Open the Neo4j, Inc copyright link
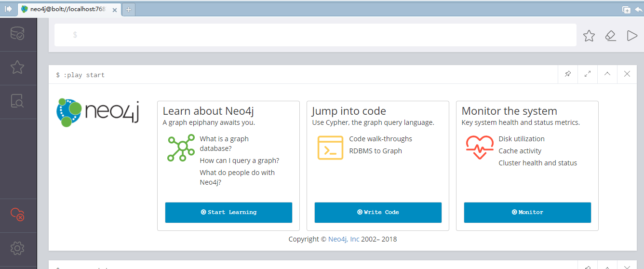This screenshot has height=269, width=644. pos(344,239)
